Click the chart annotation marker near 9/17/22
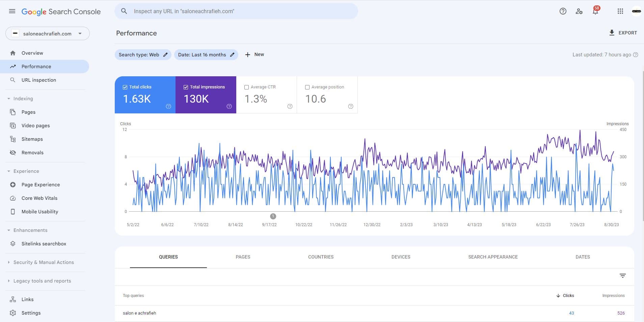Image resolution: width=644 pixels, height=322 pixels. click(273, 216)
